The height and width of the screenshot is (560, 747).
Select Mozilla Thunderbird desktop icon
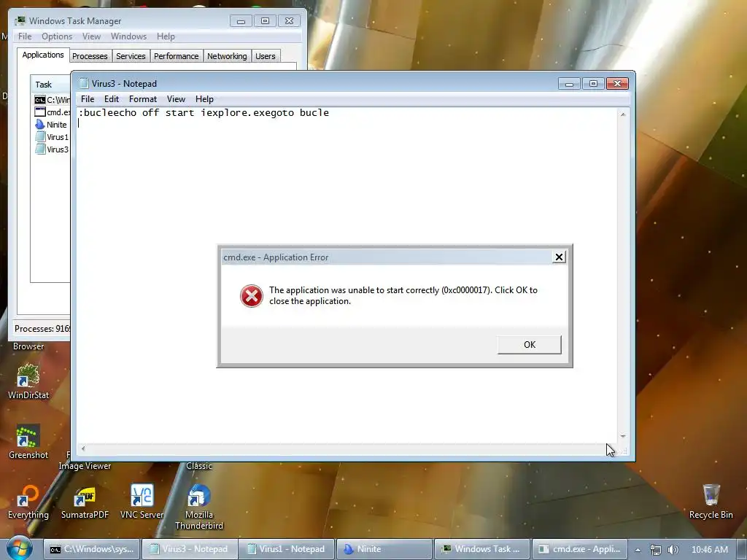coord(199,507)
